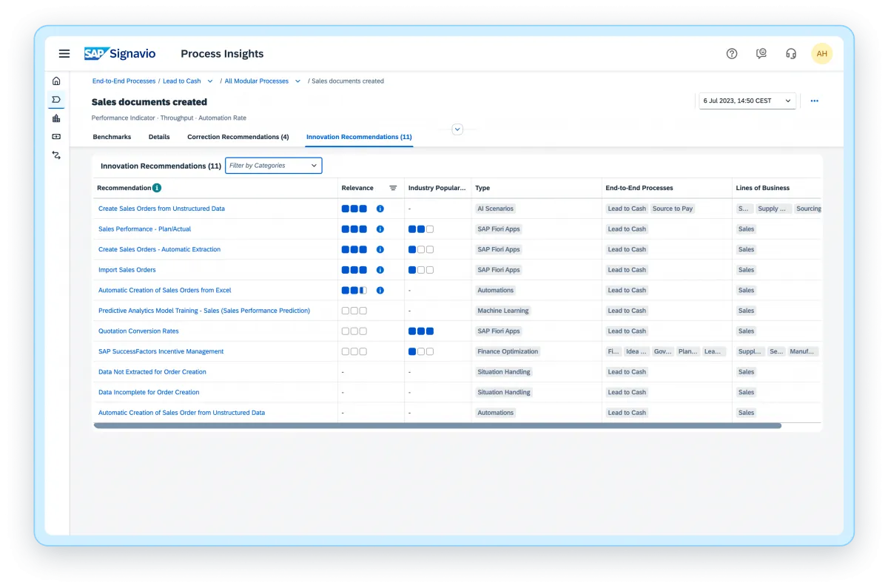Screen dimensions: 888x588
Task: Open Create Sales Orders from Unstructured Data
Action: [161, 209]
